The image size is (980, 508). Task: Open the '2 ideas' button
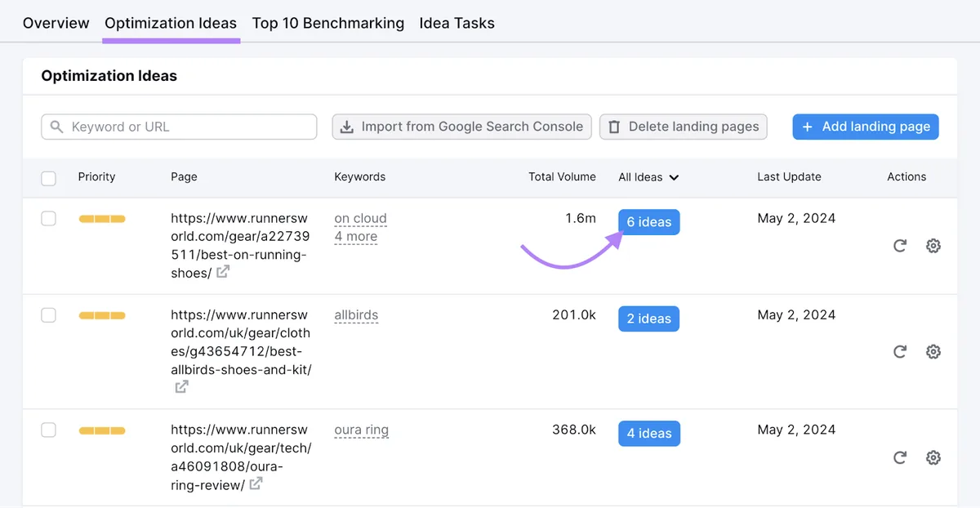(649, 319)
